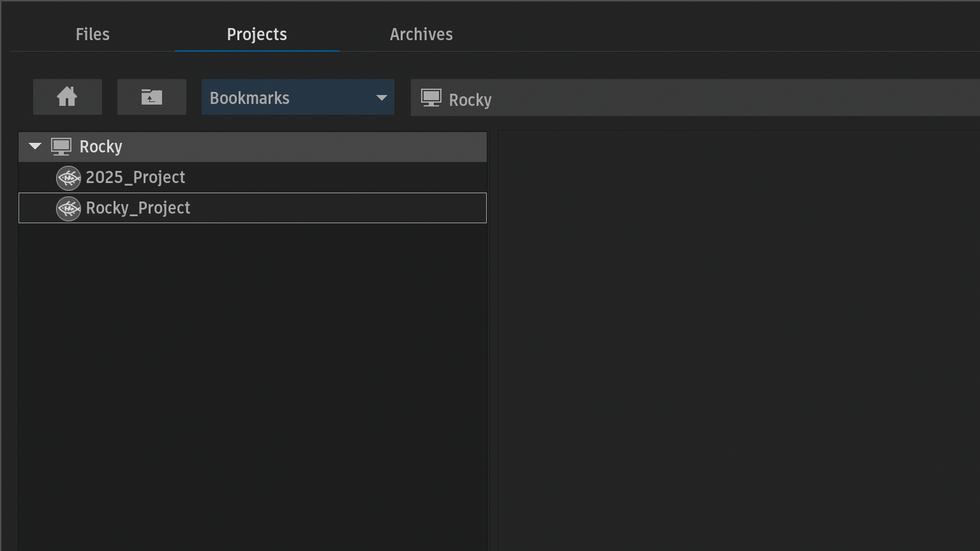Image resolution: width=980 pixels, height=551 pixels.
Task: Click the monitor icon beside Rocky in tree
Action: [x=61, y=147]
